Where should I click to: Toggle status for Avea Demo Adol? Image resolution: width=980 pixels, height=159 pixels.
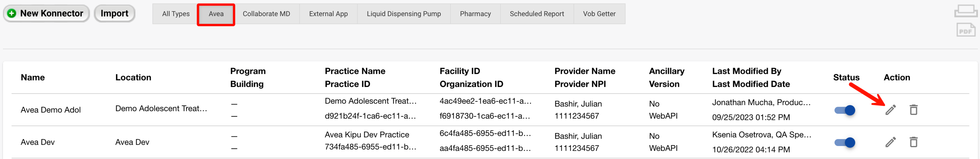click(845, 111)
